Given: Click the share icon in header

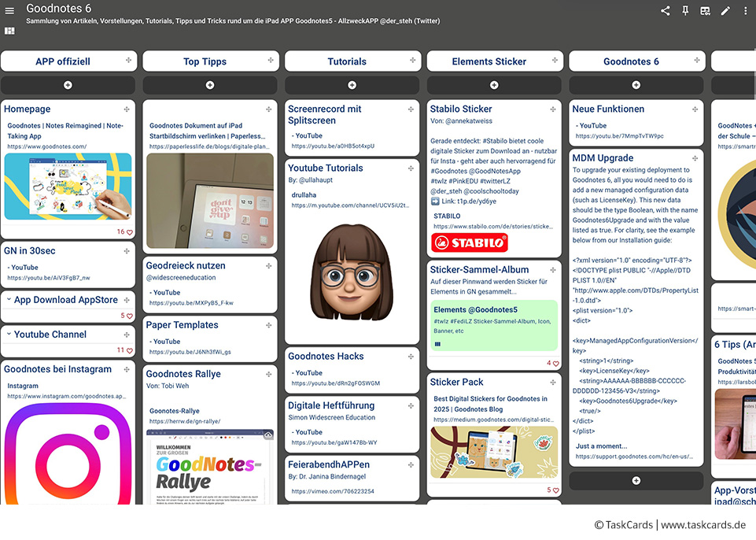Looking at the screenshot, I should tap(666, 10).
